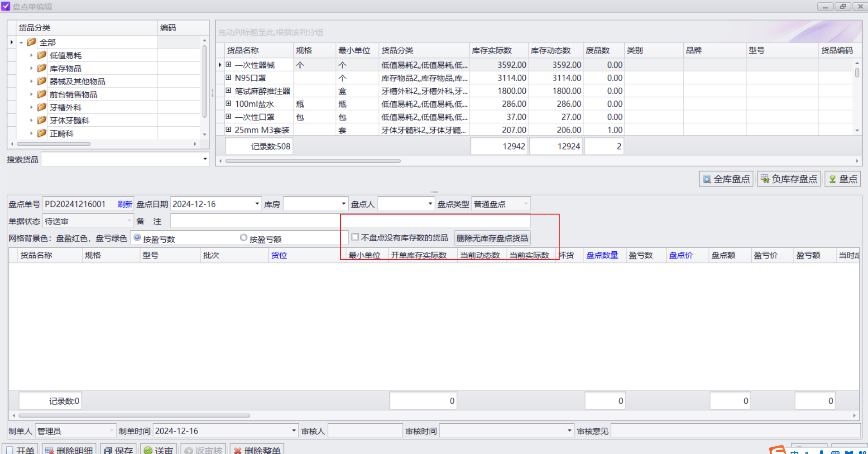Expand the 一次性口罩 row plus box

tap(229, 117)
